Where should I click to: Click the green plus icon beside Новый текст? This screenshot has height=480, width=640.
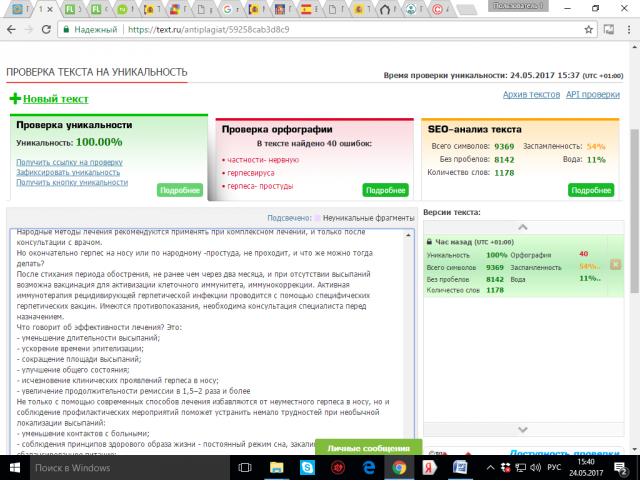(15, 98)
